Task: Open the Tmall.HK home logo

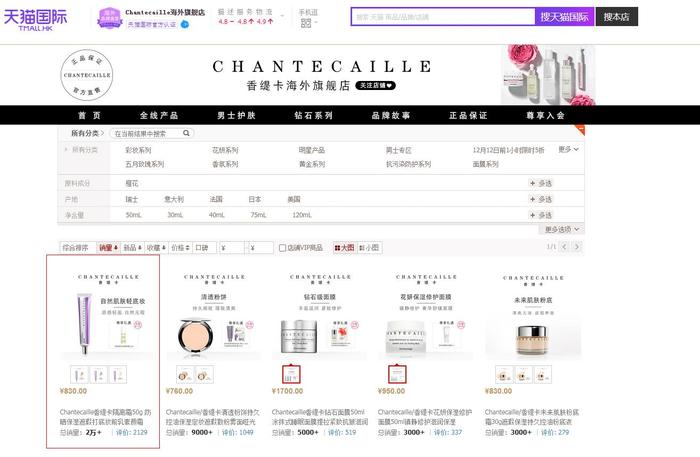Action: [x=35, y=20]
